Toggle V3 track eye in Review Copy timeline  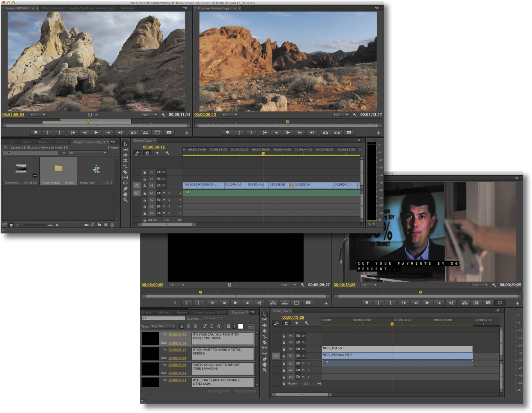[x=164, y=172]
